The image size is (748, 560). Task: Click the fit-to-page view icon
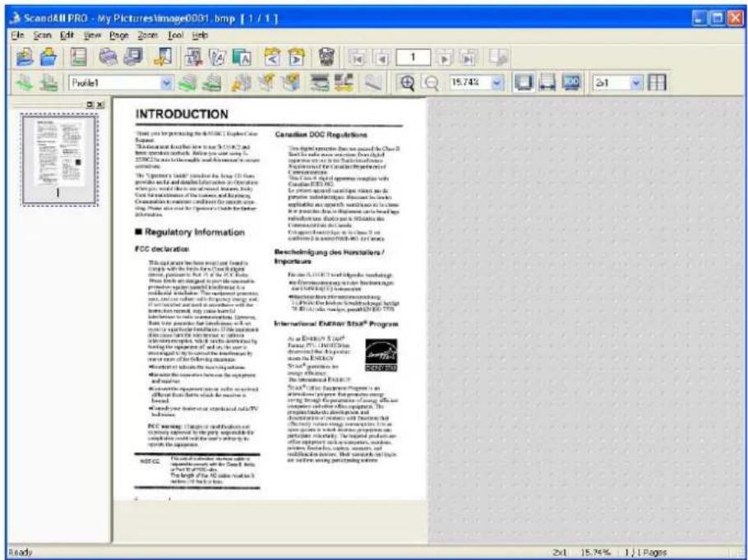click(x=524, y=82)
